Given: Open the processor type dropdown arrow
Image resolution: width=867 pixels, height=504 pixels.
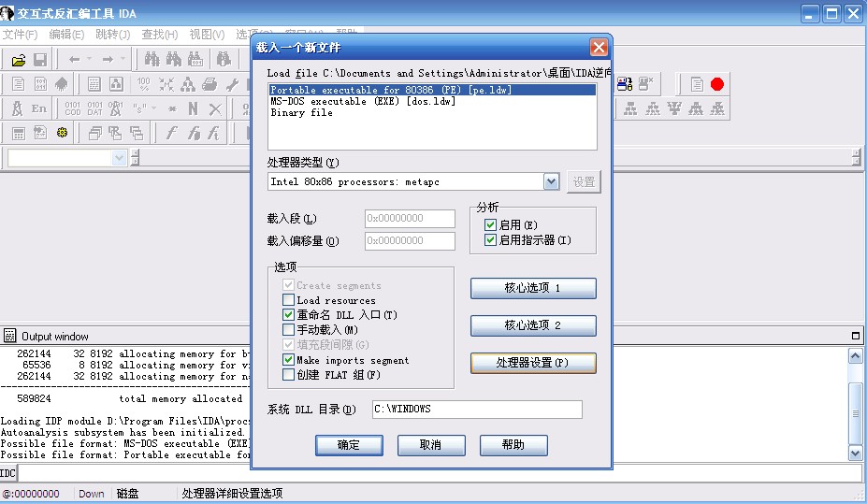Looking at the screenshot, I should tap(551, 181).
